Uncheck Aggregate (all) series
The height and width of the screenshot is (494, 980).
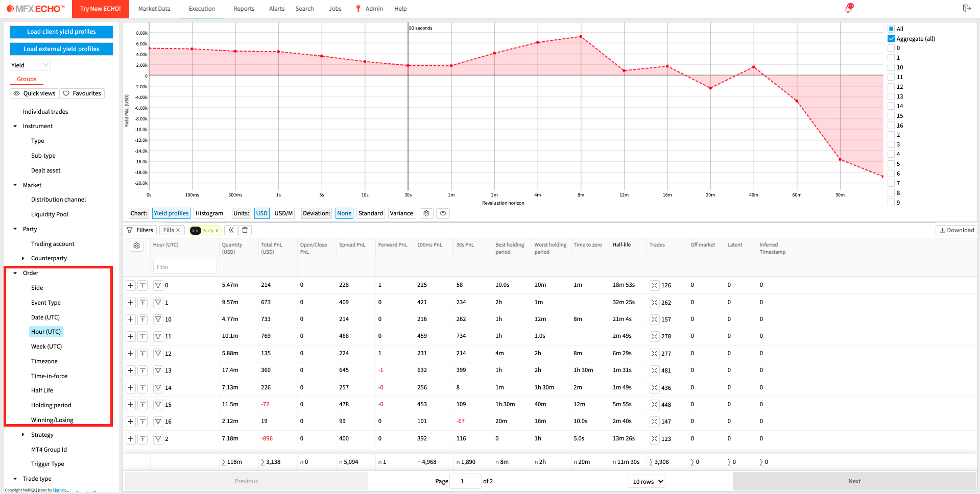pyautogui.click(x=891, y=39)
